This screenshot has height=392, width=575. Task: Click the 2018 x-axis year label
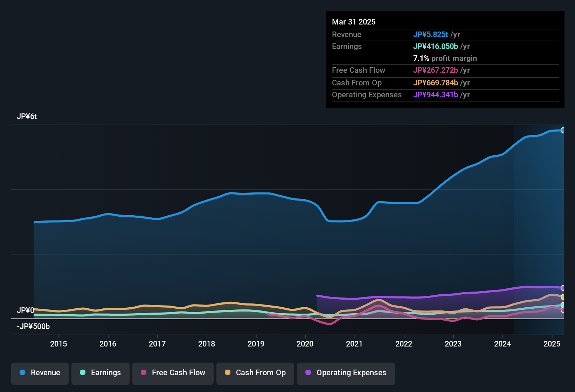coord(207,344)
